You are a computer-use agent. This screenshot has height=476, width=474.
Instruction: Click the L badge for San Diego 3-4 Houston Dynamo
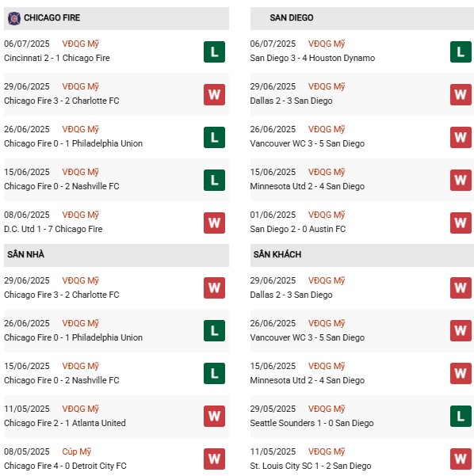461,52
